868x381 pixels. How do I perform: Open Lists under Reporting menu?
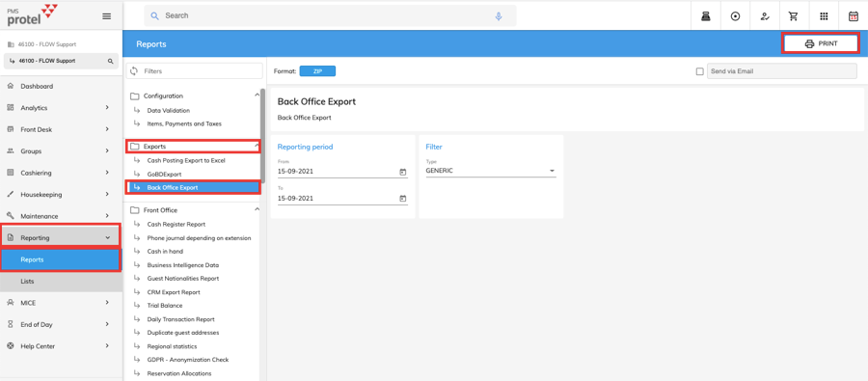point(61,282)
